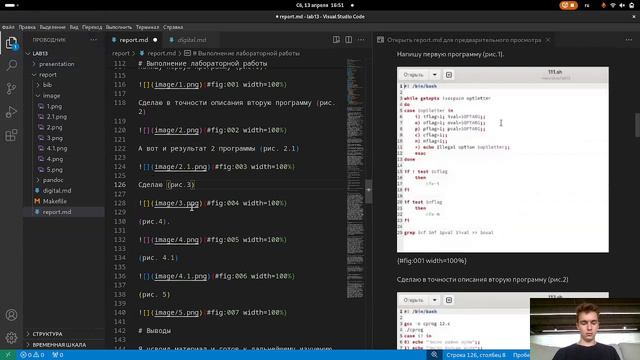The width and height of the screenshot is (640, 360).
Task: Open the Терминал menu
Action: coord(147,27)
